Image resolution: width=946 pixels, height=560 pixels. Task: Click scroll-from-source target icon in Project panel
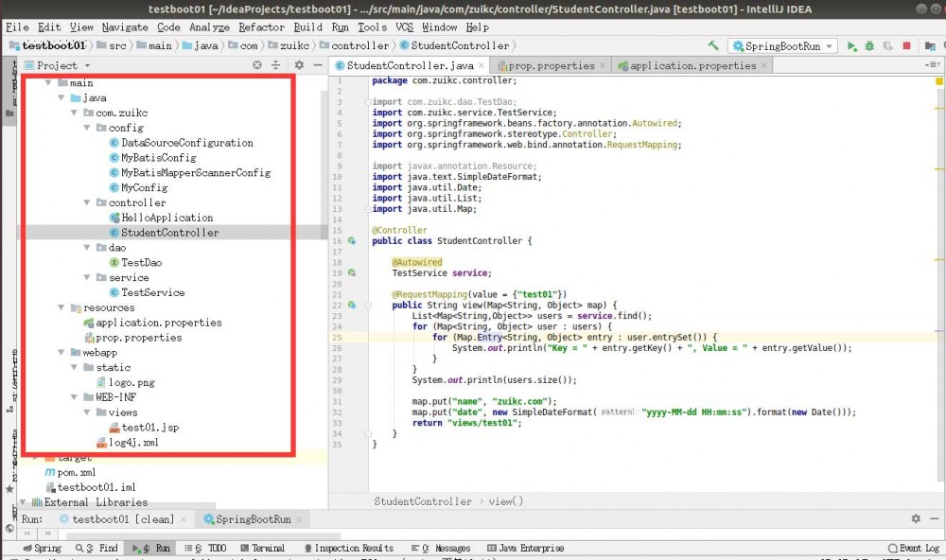click(x=257, y=65)
